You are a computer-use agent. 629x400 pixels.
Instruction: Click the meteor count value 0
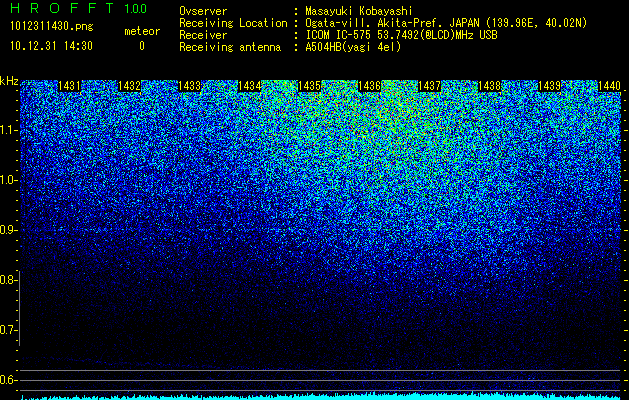tap(142, 46)
